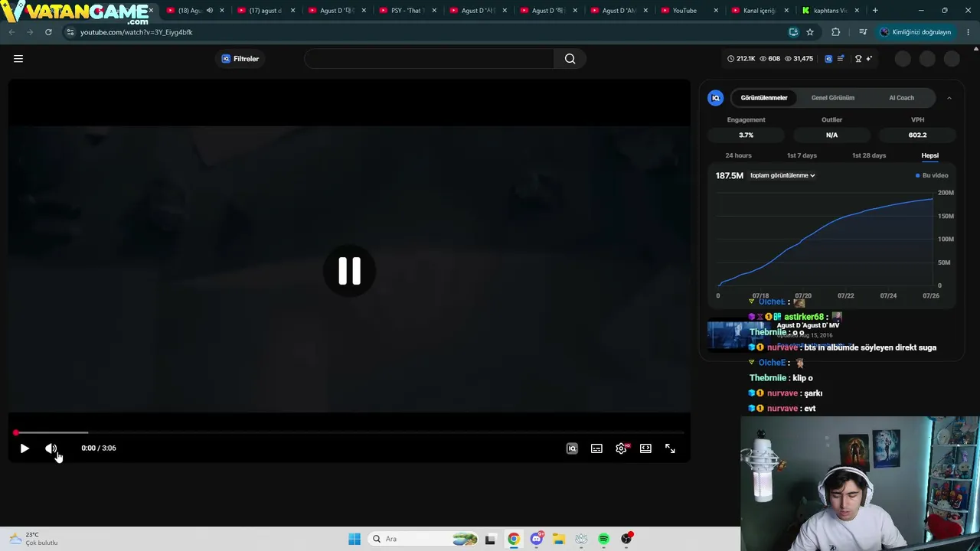Open File Explorer from the taskbar
The image size is (980, 551).
(559, 539)
